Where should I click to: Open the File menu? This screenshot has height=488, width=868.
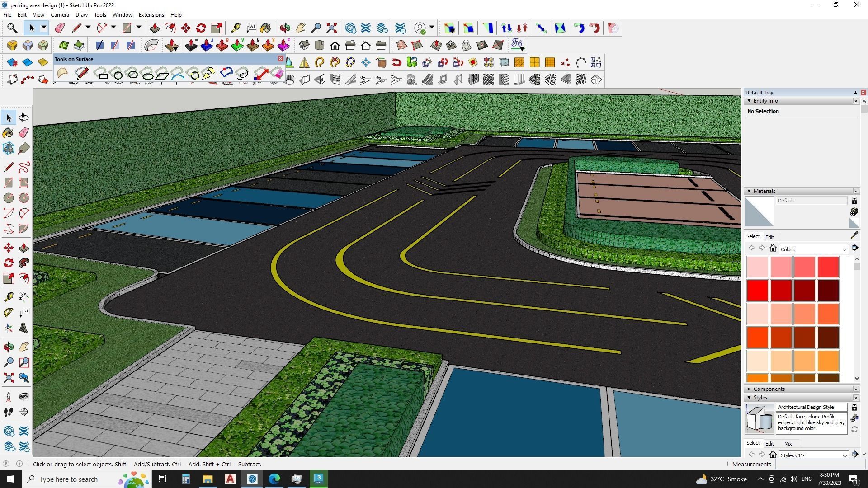coord(7,15)
